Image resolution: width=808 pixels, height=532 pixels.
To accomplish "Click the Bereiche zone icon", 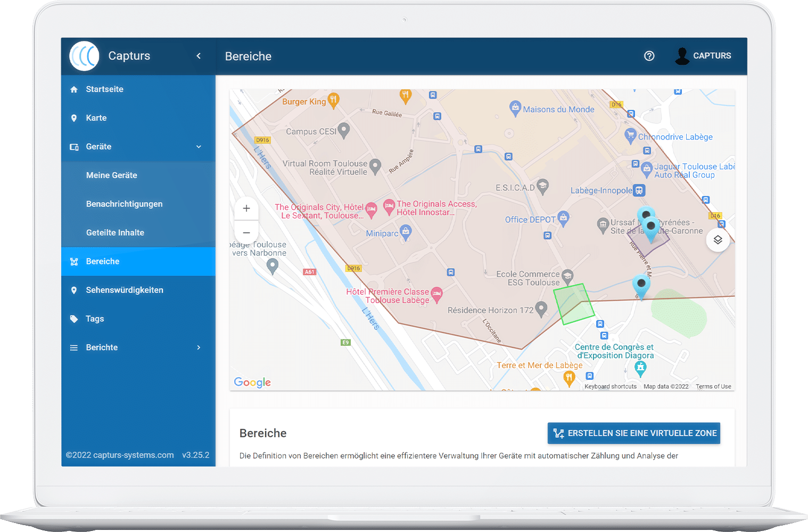I will coord(74,262).
